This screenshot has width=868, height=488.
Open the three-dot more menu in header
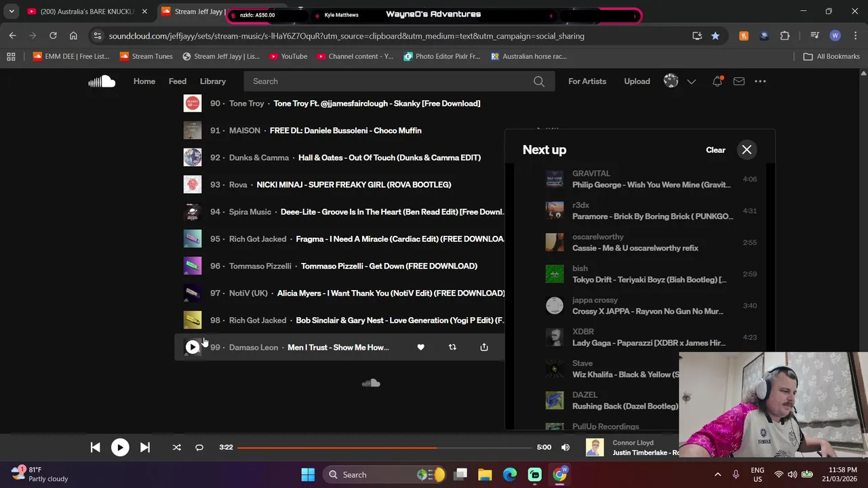(760, 81)
